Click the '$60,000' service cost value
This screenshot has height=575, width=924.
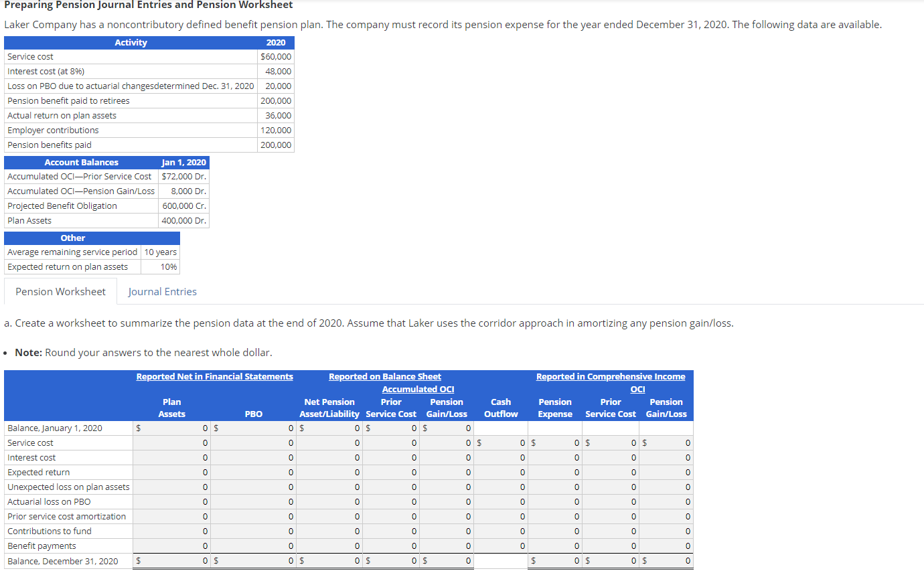tap(276, 57)
